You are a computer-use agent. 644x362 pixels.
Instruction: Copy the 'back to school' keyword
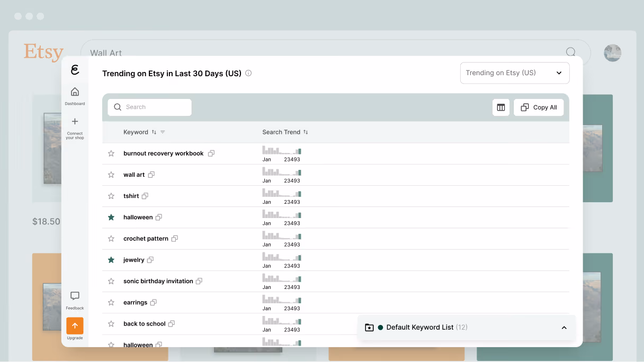pyautogui.click(x=172, y=324)
